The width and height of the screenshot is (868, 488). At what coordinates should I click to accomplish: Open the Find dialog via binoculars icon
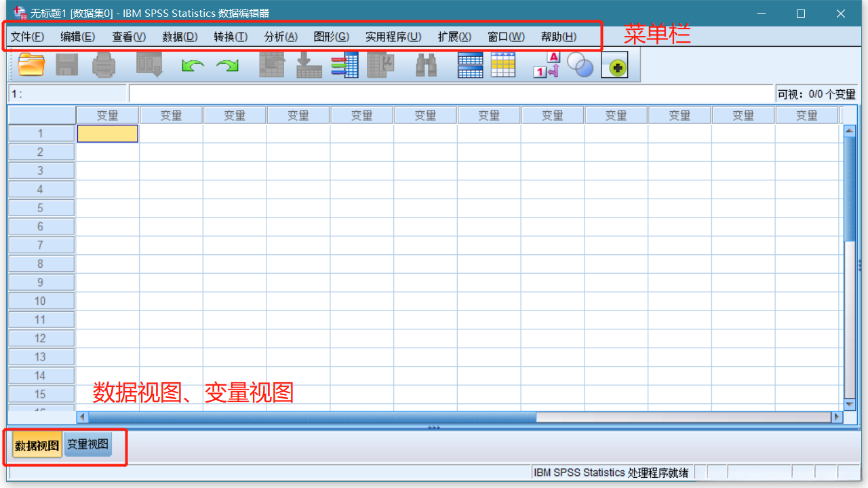coord(426,64)
